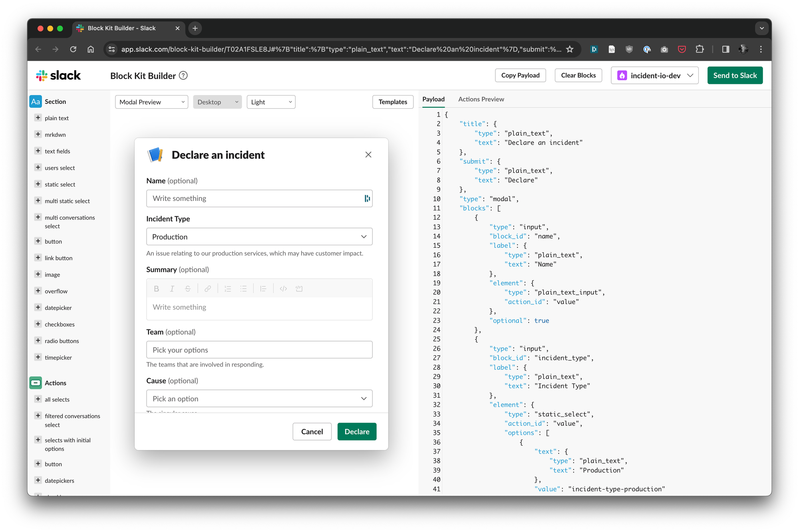This screenshot has height=532, width=799.
Task: Click the strikethrough icon in Summary toolbar
Action: click(188, 289)
